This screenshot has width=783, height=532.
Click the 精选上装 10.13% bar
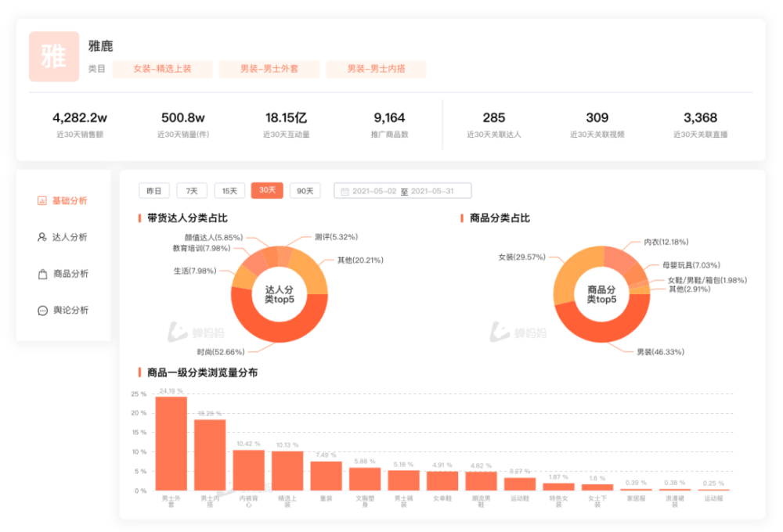[x=287, y=471]
